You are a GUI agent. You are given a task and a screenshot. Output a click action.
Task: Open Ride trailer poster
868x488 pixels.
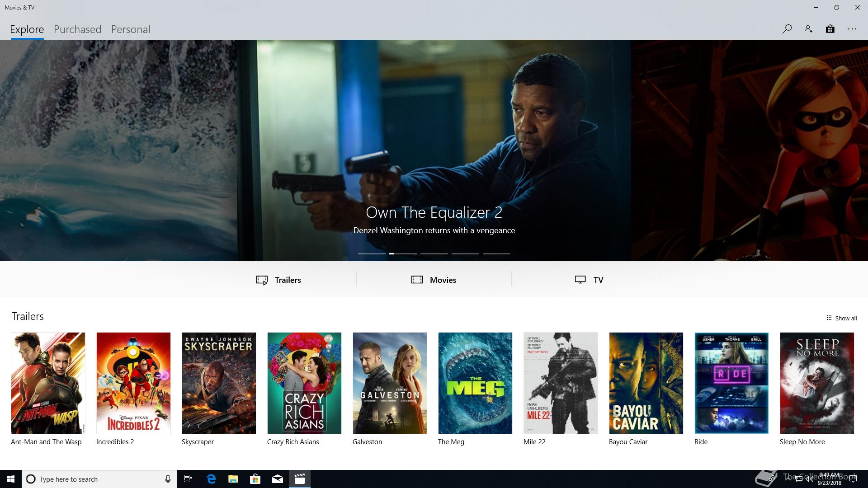point(731,383)
